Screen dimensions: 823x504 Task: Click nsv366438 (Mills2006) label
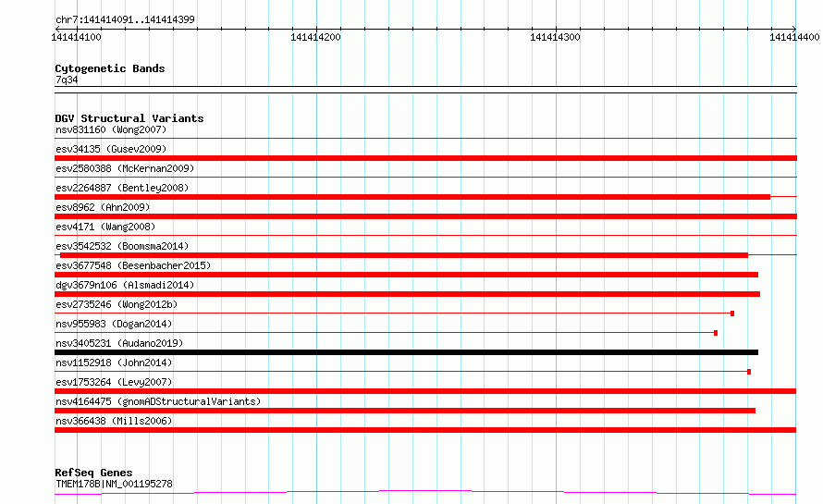pos(114,421)
